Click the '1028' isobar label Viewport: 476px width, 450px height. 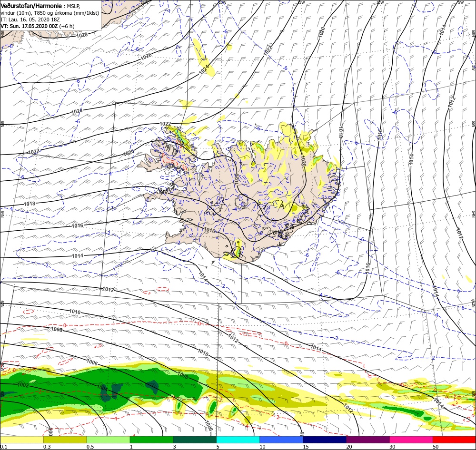click(82, 35)
